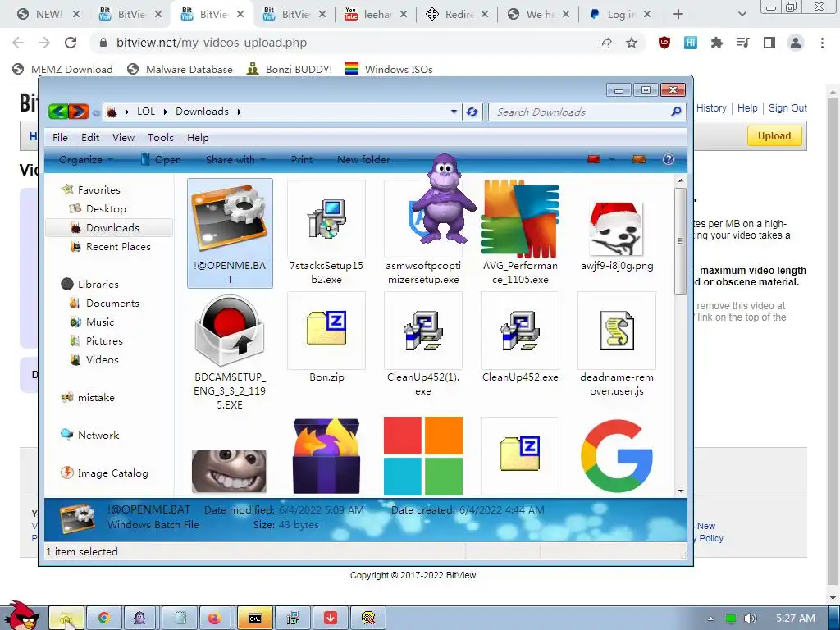Image resolution: width=840 pixels, height=630 pixels.
Task: Open the change view dropdown arrow
Action: point(611,159)
